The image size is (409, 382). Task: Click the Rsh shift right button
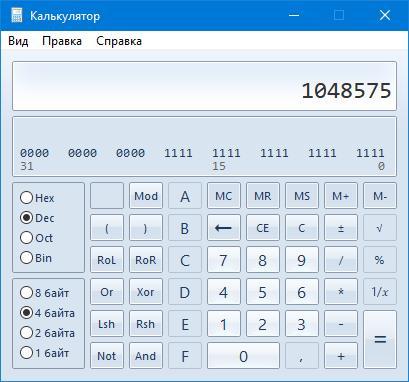146,324
